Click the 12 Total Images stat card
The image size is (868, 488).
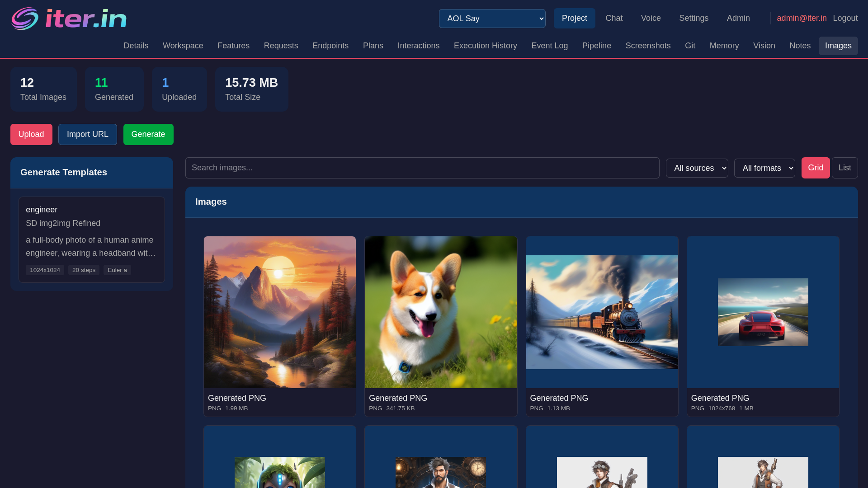pos(43,89)
